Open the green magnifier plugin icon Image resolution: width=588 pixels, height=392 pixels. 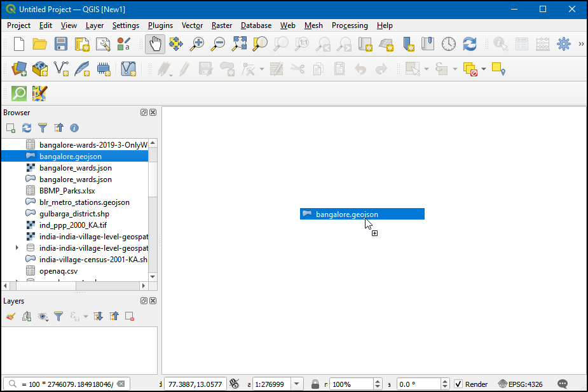click(19, 94)
